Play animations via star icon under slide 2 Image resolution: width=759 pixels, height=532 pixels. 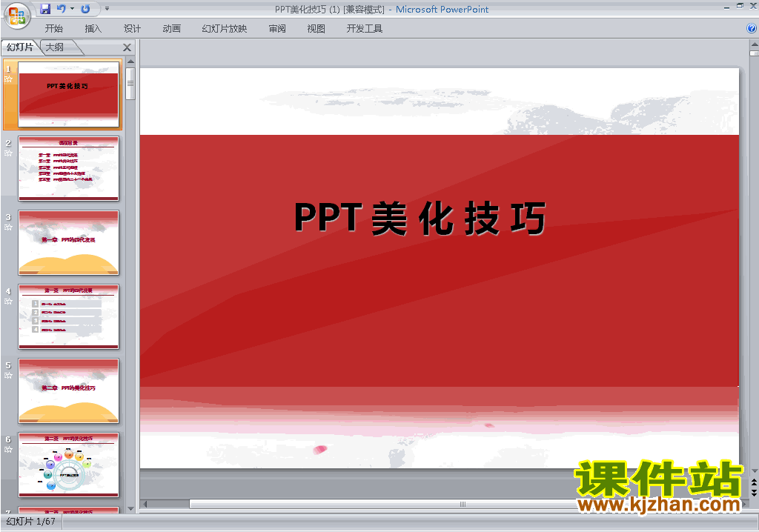(x=8, y=153)
